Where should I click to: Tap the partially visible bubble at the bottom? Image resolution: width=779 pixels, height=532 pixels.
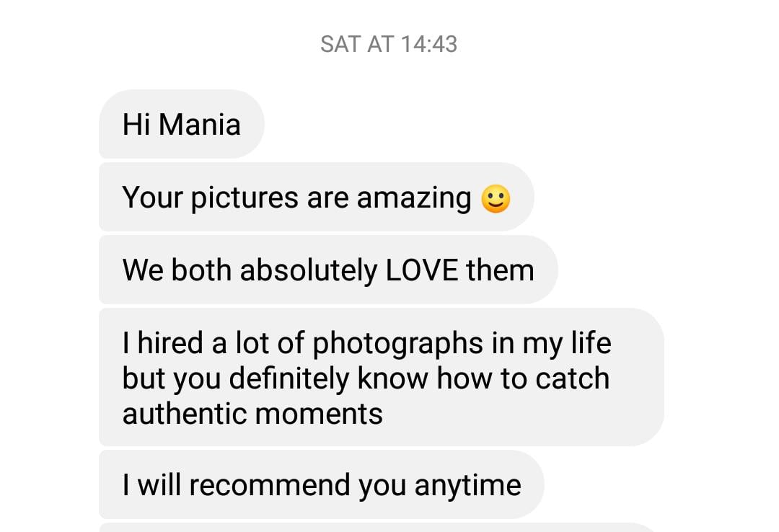coord(375,527)
